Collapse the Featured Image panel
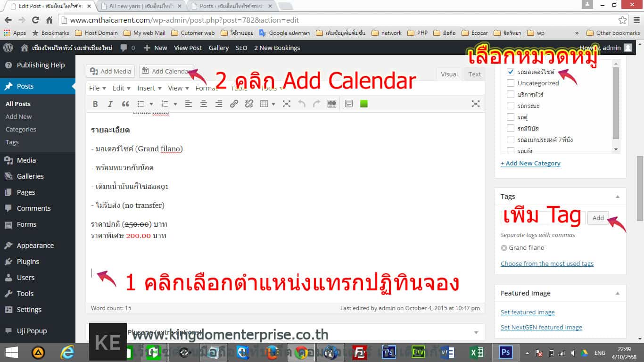This screenshot has height=362, width=644. coord(618,293)
